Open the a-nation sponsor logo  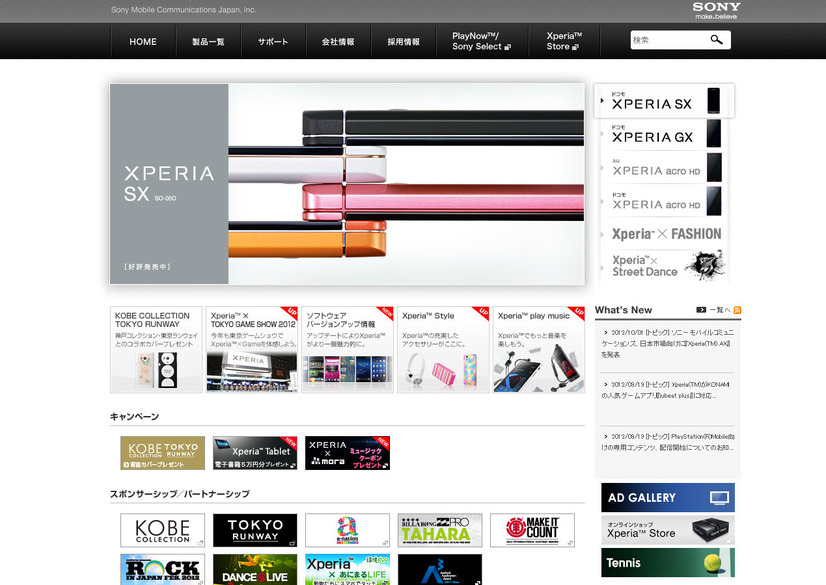pyautogui.click(x=347, y=530)
